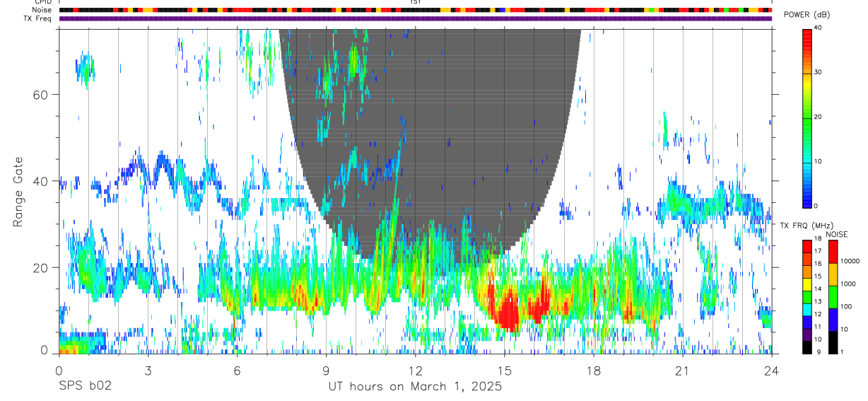The image size is (868, 401).
Task: Click the '10000' label on the NOISE scale
Action: pyautogui.click(x=851, y=262)
